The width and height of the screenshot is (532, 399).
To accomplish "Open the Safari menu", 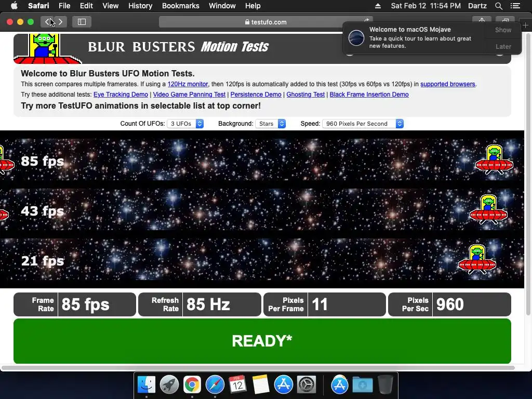I will pyautogui.click(x=38, y=6).
